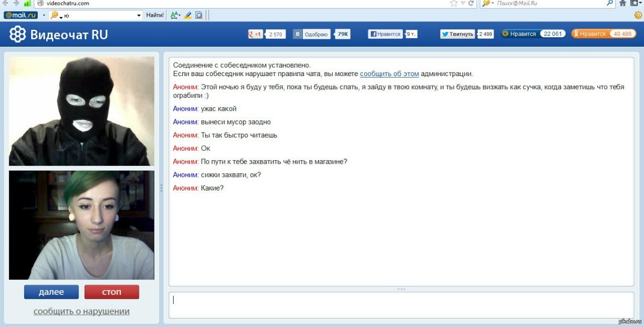Open the 'сообщить о нарушении' link
The height and width of the screenshot is (327, 644).
(82, 311)
